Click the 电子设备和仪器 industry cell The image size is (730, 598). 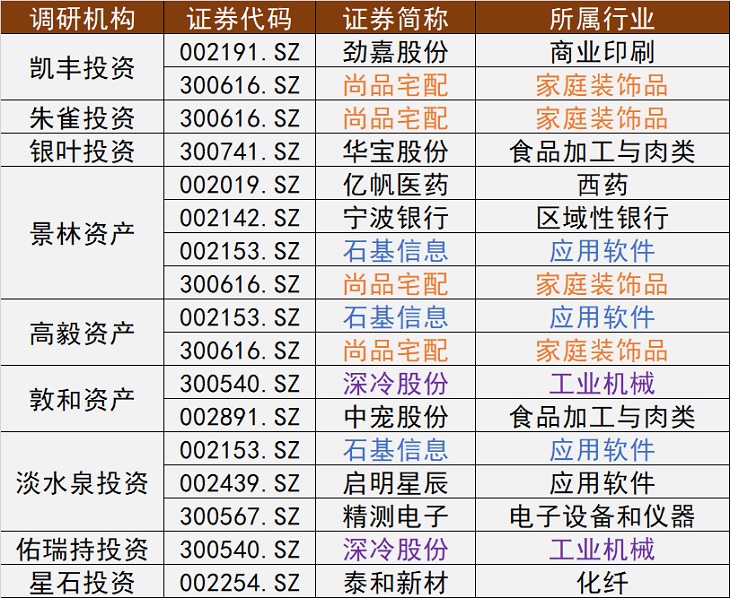point(602,515)
